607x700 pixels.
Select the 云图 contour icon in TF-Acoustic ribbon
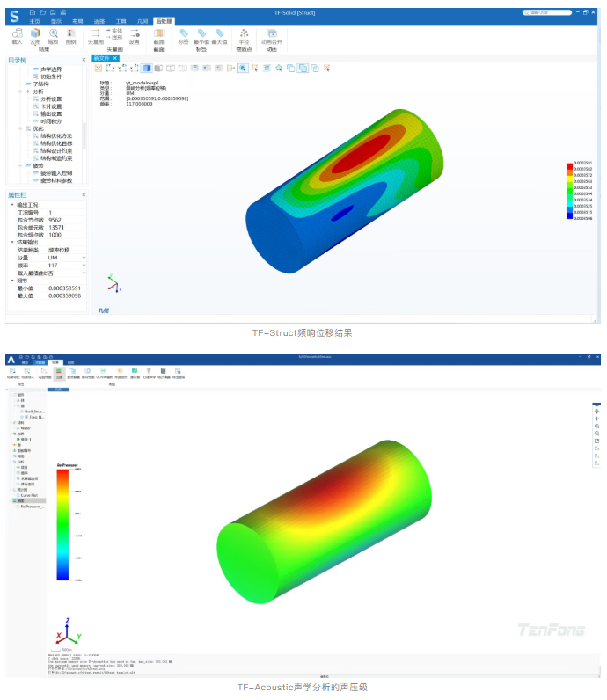click(59, 373)
